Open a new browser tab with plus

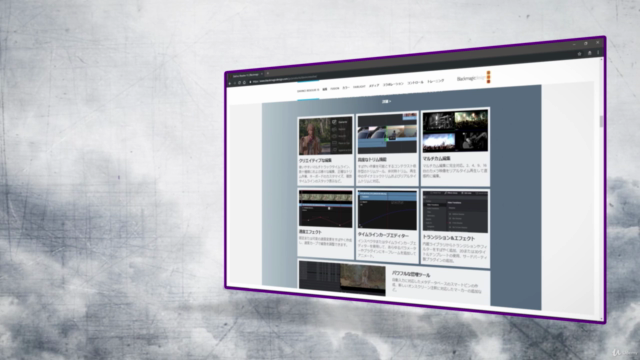tap(268, 73)
